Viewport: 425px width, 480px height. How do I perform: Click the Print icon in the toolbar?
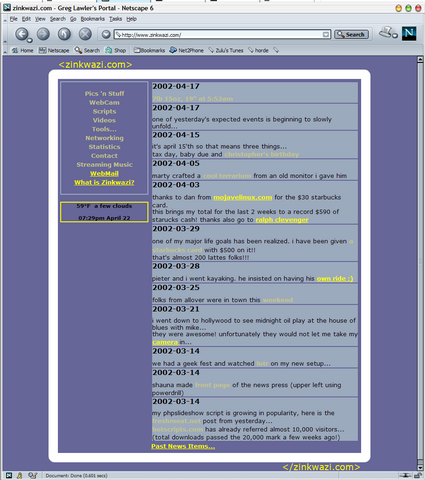(x=387, y=32)
